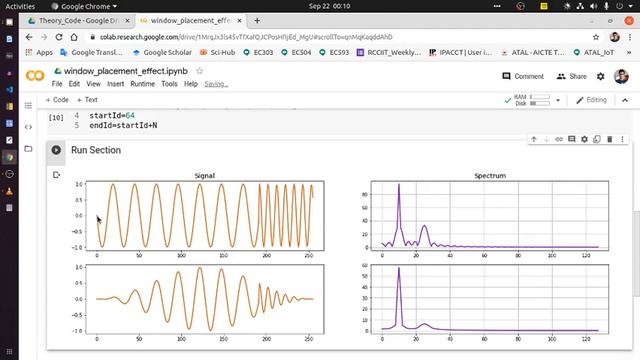Click the Run Section title text

click(x=96, y=150)
